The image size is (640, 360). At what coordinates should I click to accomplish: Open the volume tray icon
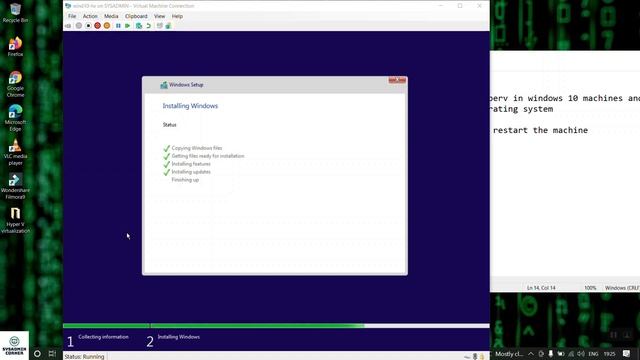[581, 353]
